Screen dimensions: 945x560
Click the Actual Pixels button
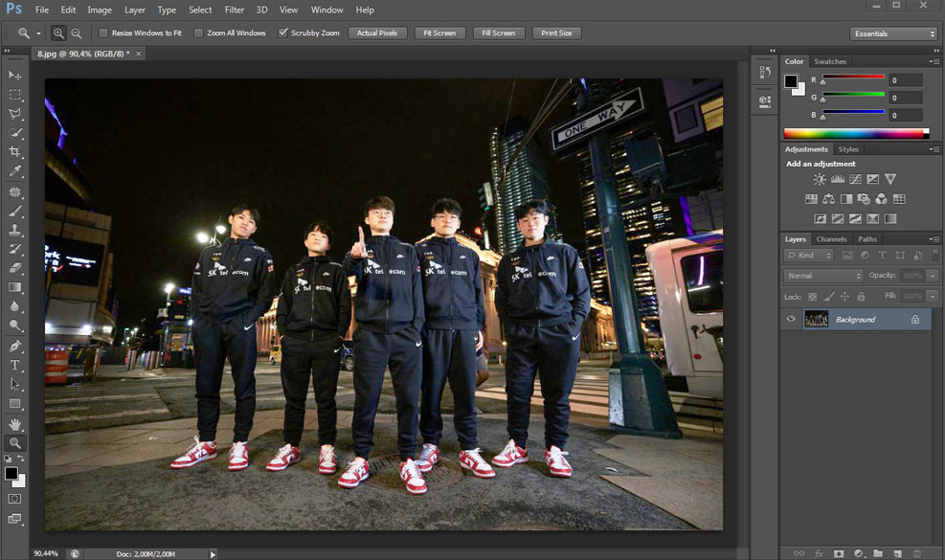[377, 34]
